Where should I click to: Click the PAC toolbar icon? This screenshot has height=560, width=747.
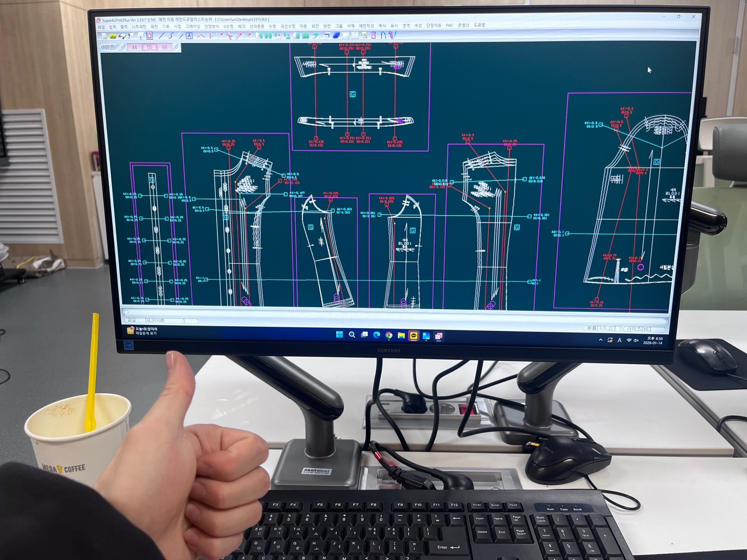click(x=364, y=35)
